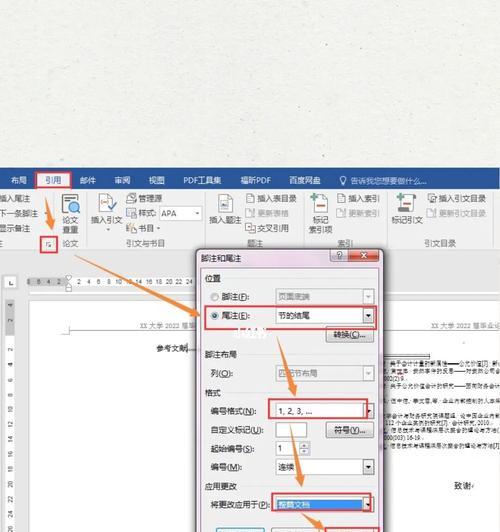
Task: Click the 交叉引用 cross-reference icon
Action: (250, 228)
